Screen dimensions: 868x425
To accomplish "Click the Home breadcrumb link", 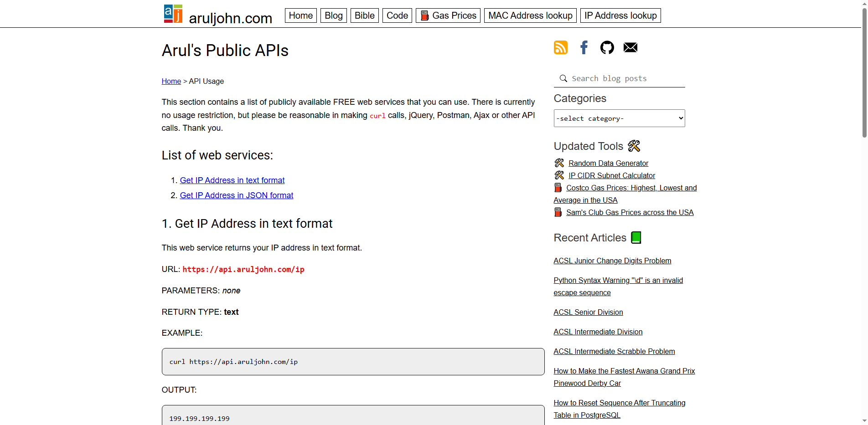I will tap(171, 81).
